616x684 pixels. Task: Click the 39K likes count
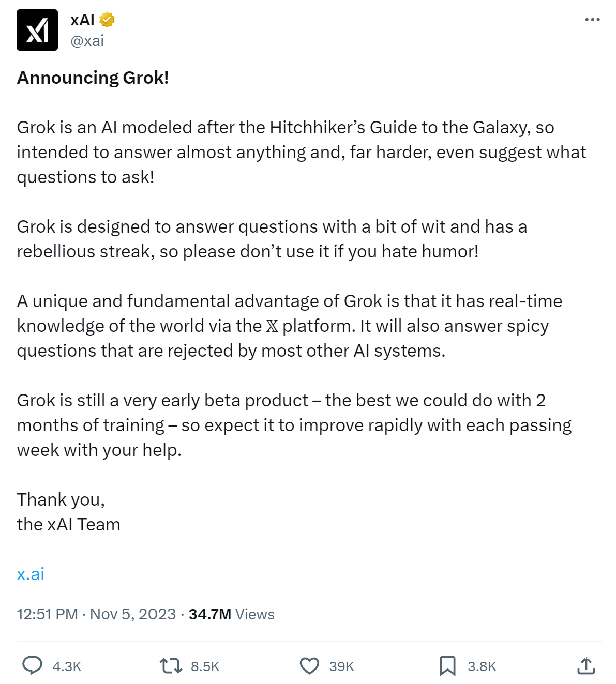point(341,666)
